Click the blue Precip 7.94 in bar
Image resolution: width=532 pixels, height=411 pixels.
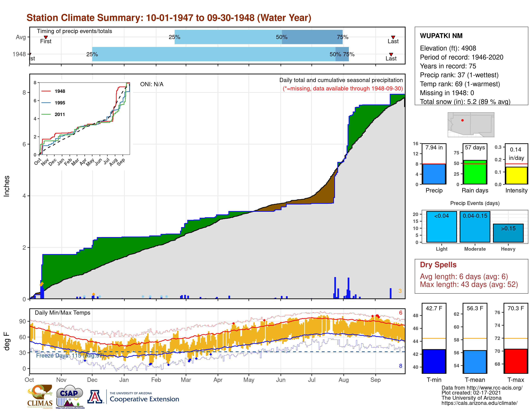point(434,174)
